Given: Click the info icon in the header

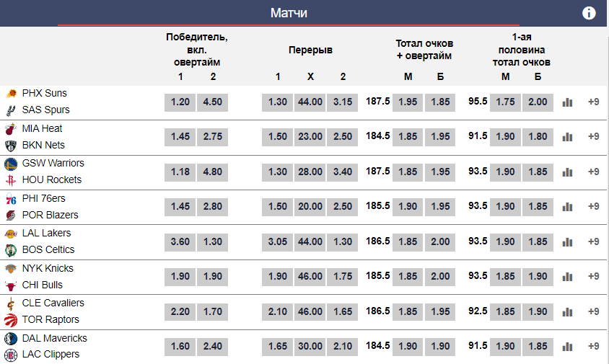Looking at the screenshot, I should pos(589,13).
